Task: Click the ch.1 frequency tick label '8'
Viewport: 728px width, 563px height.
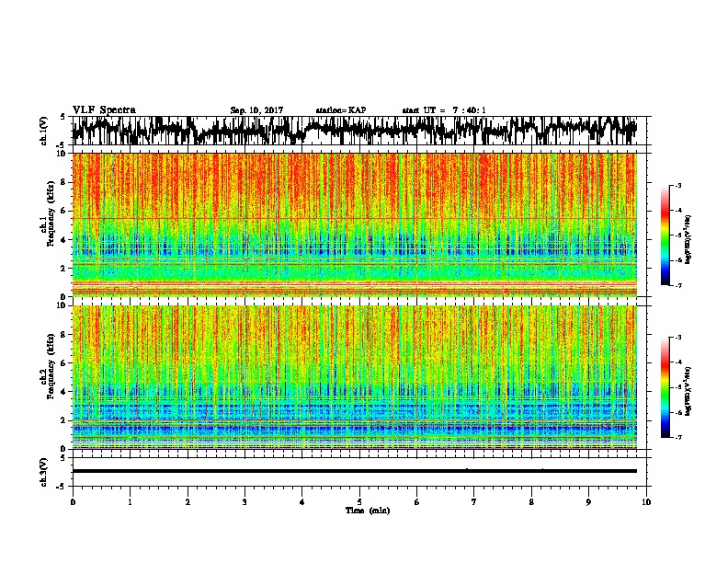Action: coord(63,182)
